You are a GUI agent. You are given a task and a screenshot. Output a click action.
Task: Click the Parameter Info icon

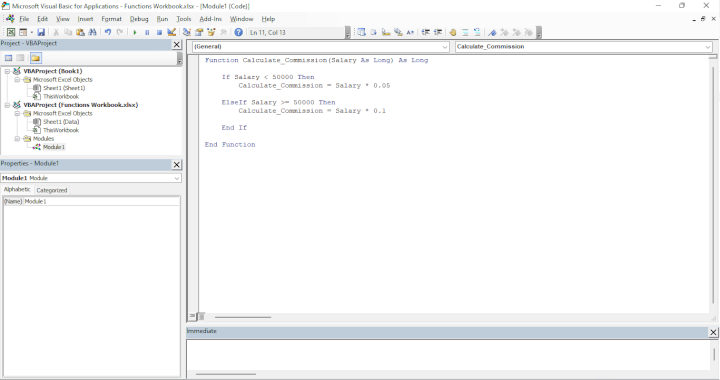click(x=398, y=32)
